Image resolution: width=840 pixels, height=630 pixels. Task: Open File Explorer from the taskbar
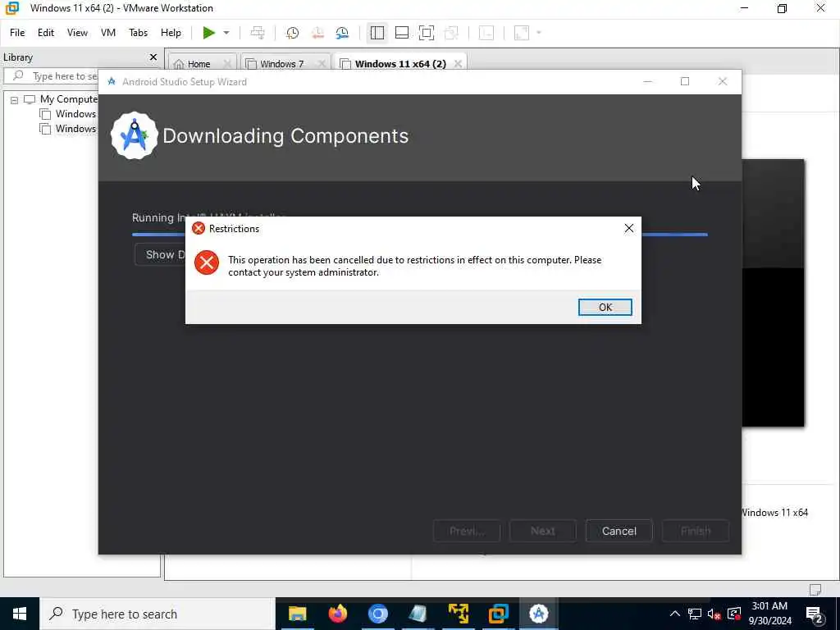(297, 614)
